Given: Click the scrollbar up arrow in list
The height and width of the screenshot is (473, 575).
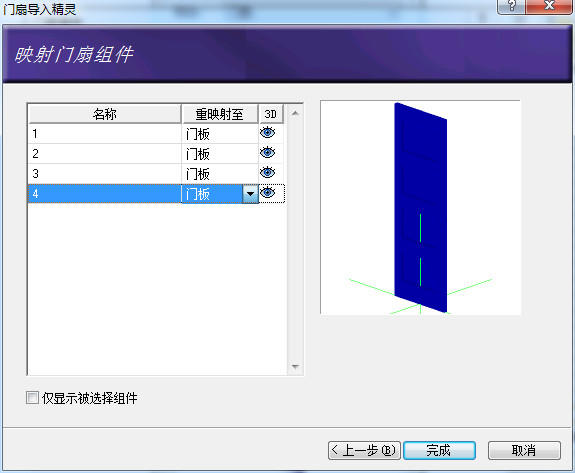Looking at the screenshot, I should point(295,113).
